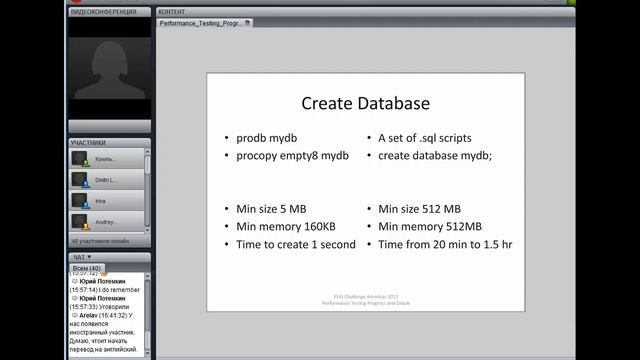Click 'Min size 512 MB' bullet
Image resolution: width=640 pixels, height=360 pixels.
point(419,209)
